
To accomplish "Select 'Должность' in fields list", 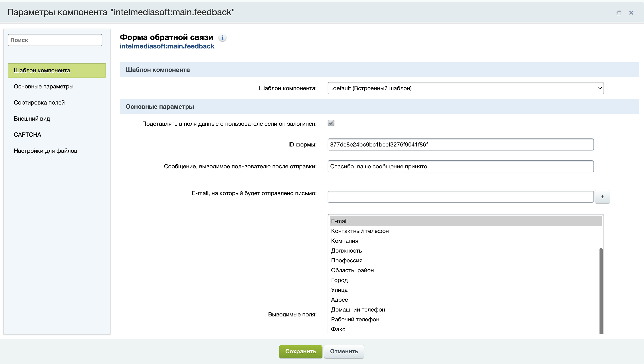I will pos(466,251).
